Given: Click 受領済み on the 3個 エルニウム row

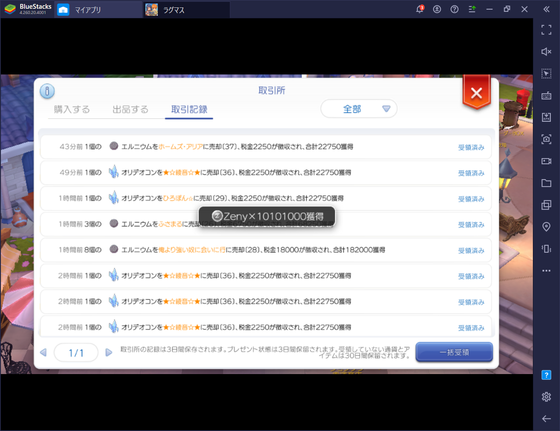Looking at the screenshot, I should click(471, 225).
